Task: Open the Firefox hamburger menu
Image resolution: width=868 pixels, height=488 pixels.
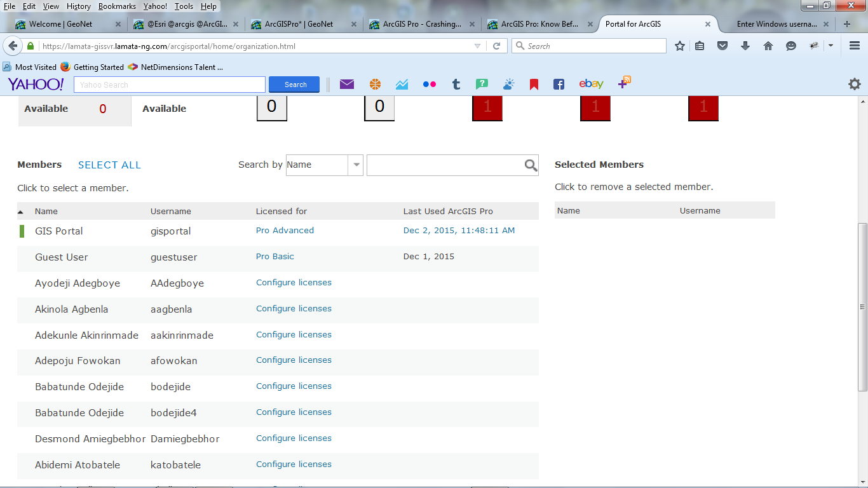Action: coord(855,46)
